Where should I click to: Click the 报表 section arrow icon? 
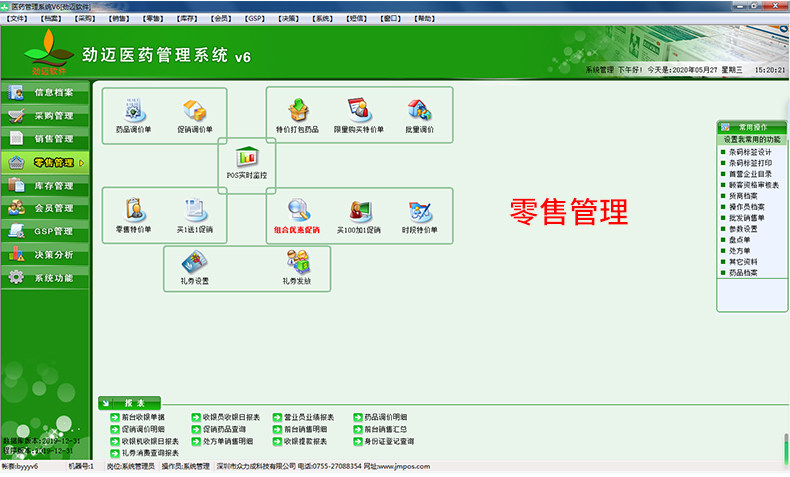106,403
